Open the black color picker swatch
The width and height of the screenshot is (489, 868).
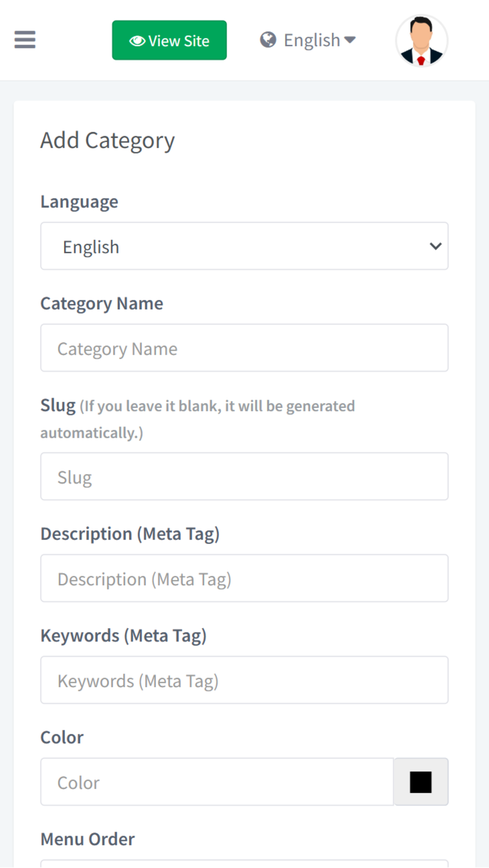(420, 782)
